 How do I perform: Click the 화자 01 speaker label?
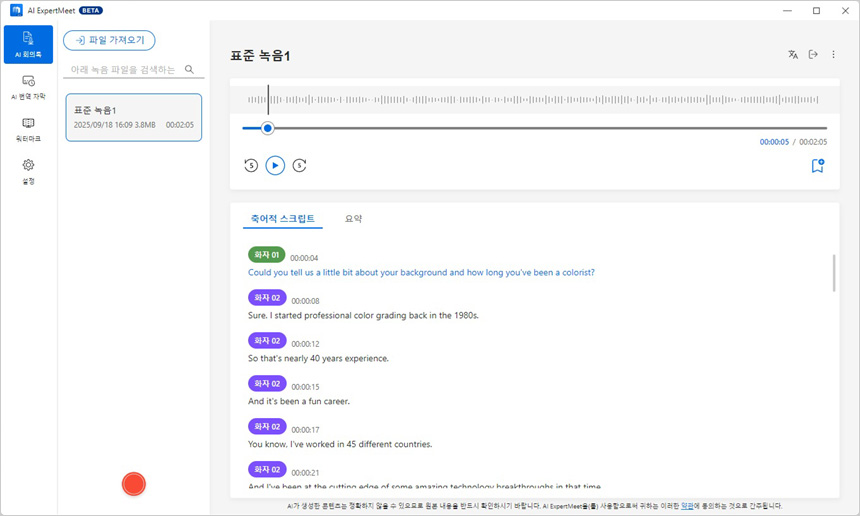point(266,255)
